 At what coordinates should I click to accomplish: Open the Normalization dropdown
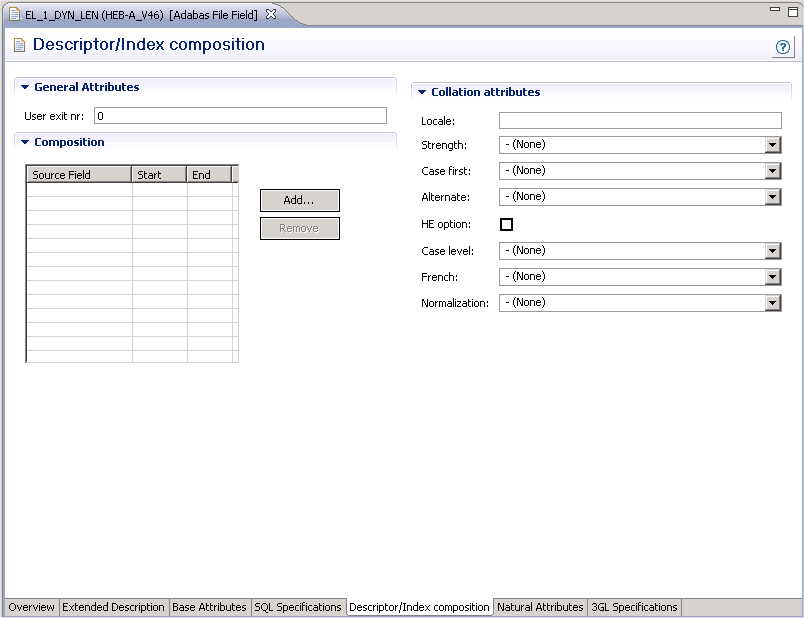coord(772,303)
